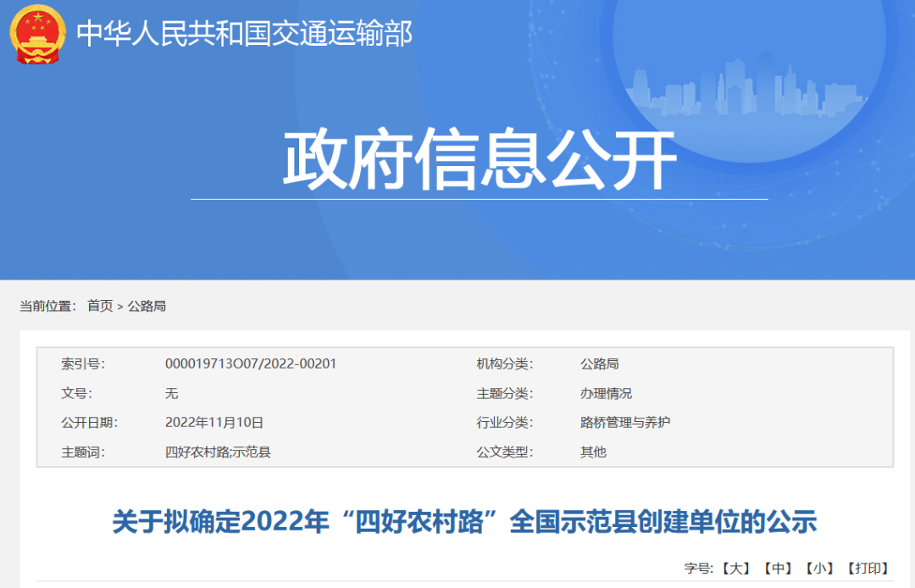Click the 主题词 label
Image resolution: width=915 pixels, height=588 pixels.
pyautogui.click(x=83, y=452)
